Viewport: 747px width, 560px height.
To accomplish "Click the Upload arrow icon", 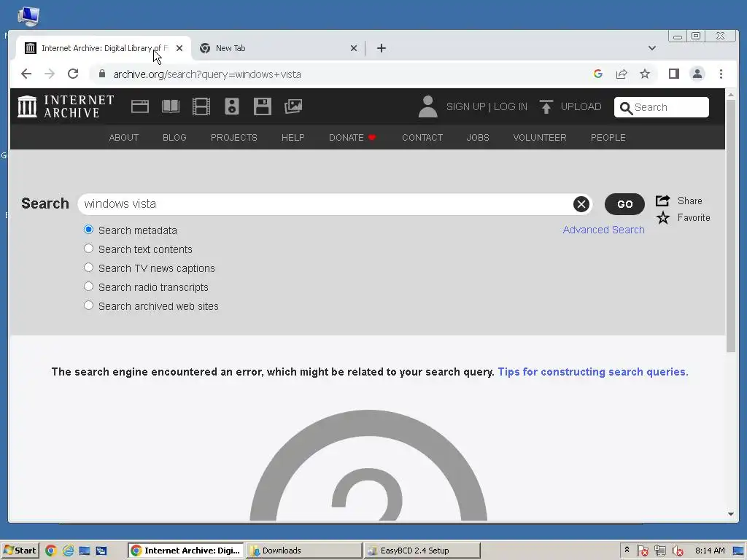I will 546,106.
